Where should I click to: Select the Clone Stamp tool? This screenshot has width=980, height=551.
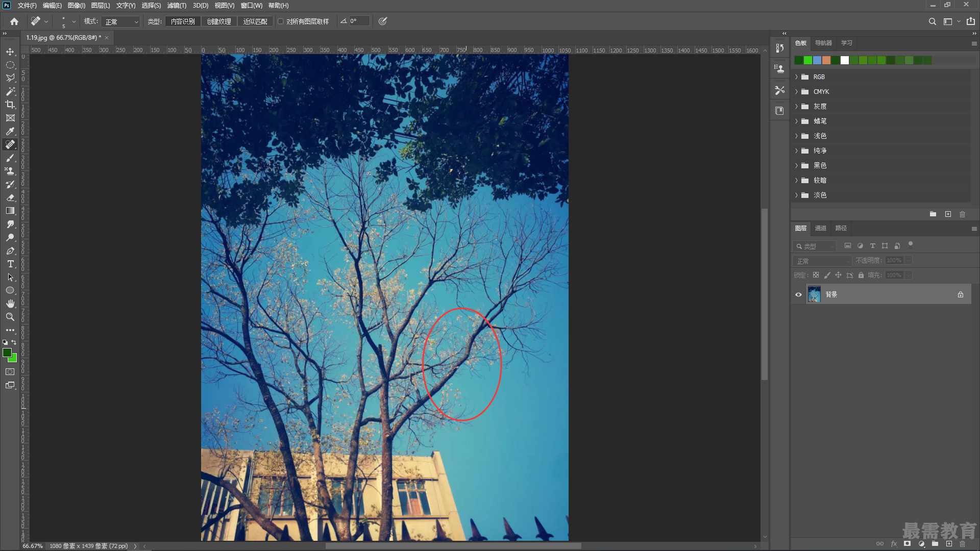click(10, 171)
